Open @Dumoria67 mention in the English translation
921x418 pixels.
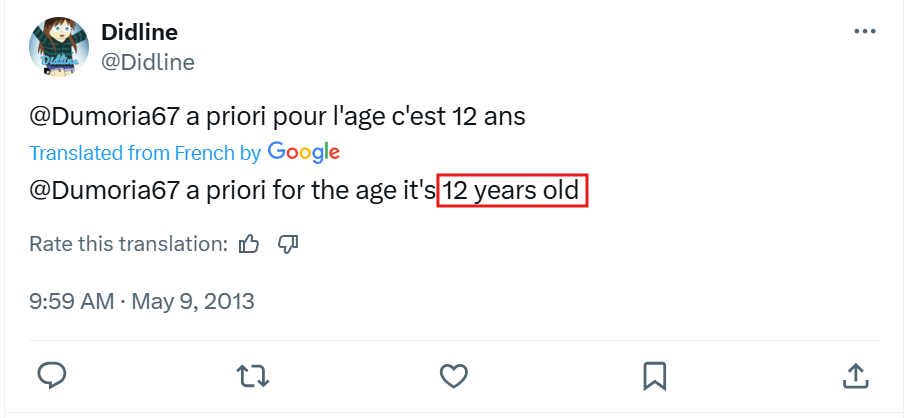105,189
